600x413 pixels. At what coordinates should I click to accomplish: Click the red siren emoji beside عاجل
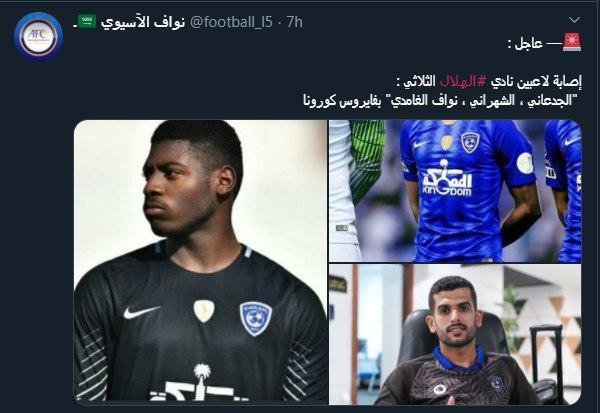point(572,42)
